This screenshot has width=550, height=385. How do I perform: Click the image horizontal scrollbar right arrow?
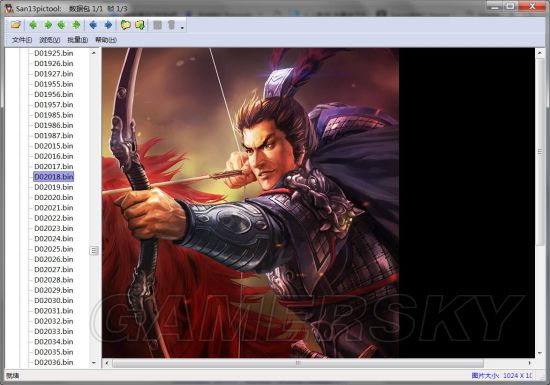(530, 363)
